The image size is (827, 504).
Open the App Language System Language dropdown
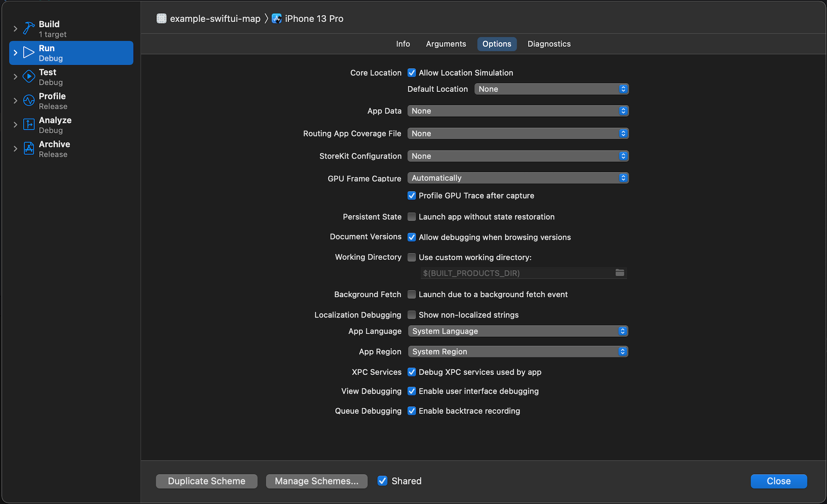tap(518, 331)
